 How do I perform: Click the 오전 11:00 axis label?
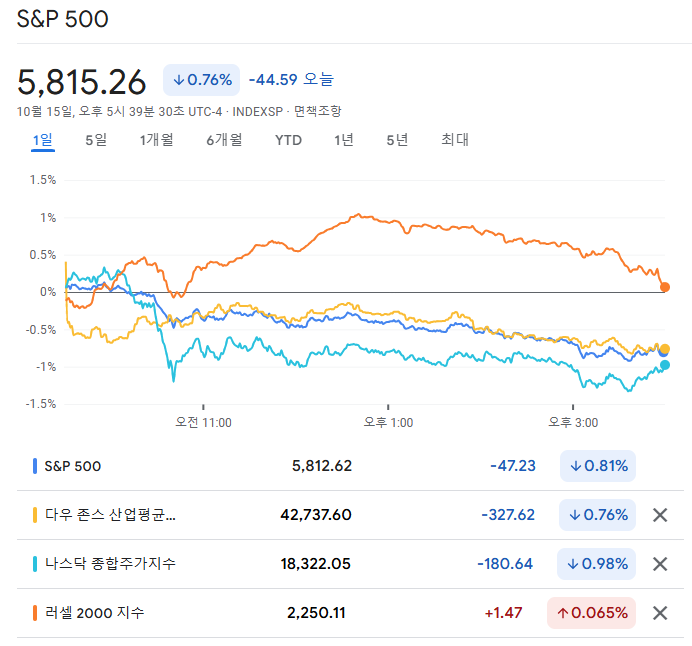pos(203,423)
